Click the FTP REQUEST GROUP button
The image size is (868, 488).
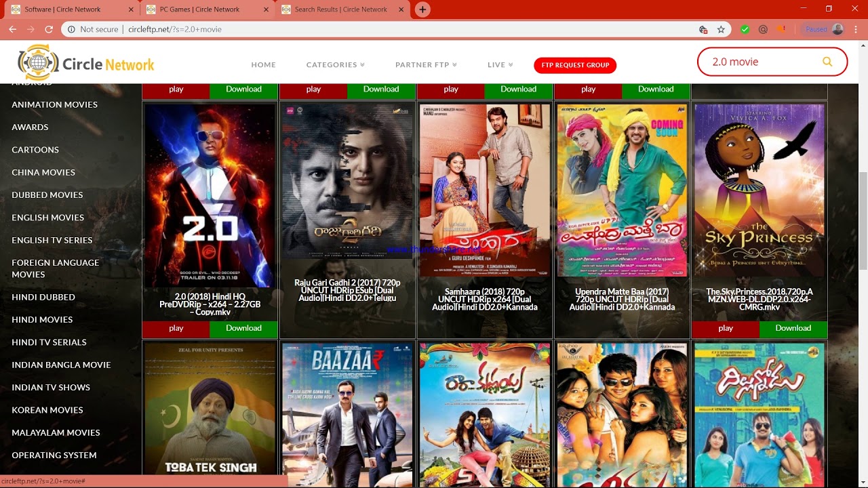coord(575,65)
